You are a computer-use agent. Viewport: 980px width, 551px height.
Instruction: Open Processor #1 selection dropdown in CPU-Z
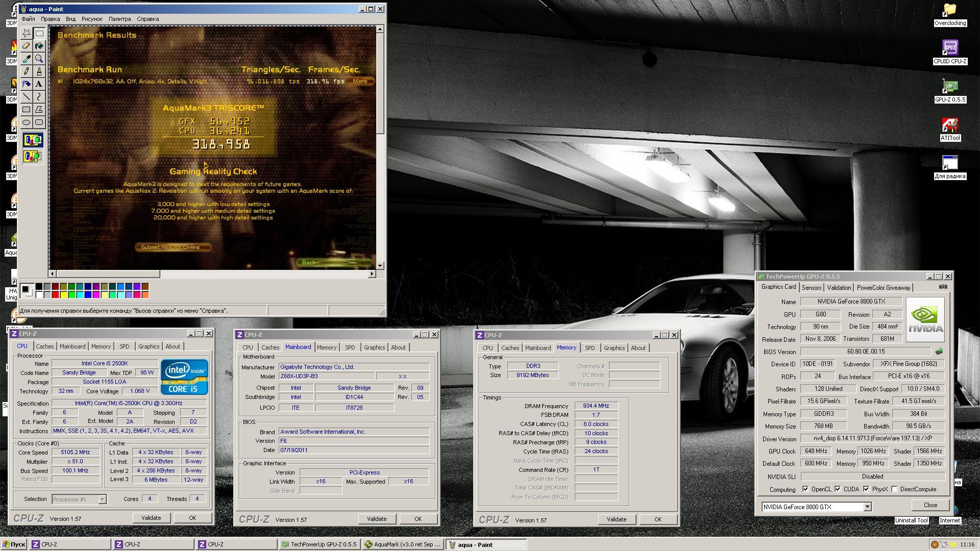coord(102,499)
